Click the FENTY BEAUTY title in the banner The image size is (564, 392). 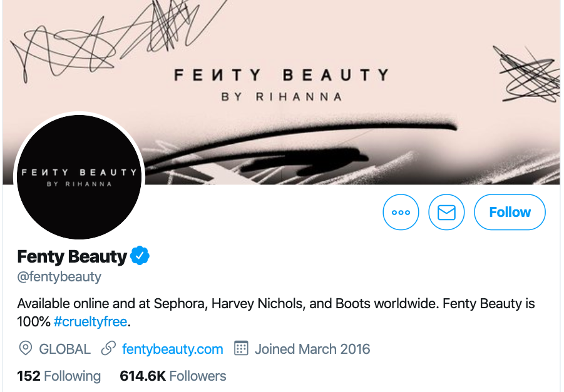tap(281, 76)
